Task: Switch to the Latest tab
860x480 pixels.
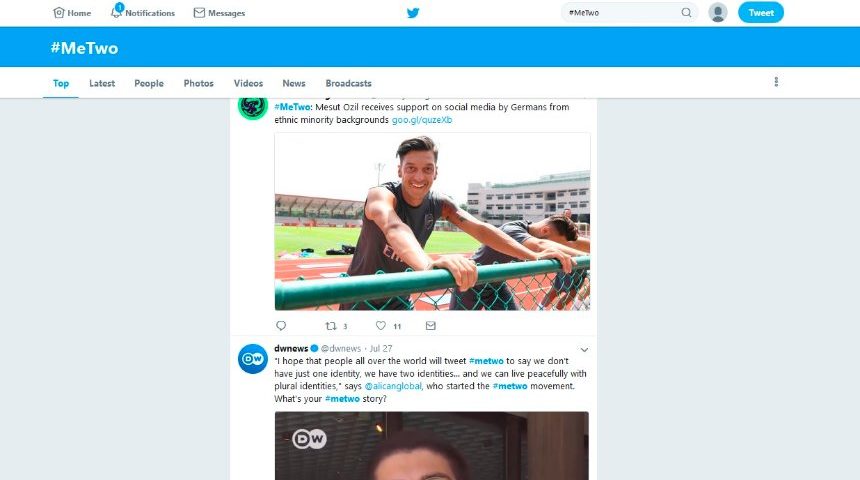Action: (x=102, y=83)
